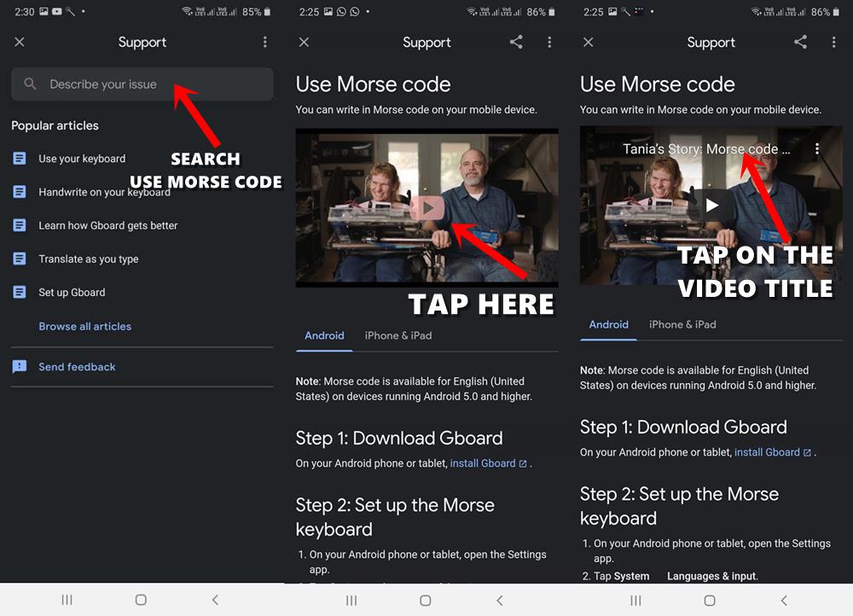The image size is (853, 616).
Task: Tap Popular articles heading
Action: [x=55, y=125]
